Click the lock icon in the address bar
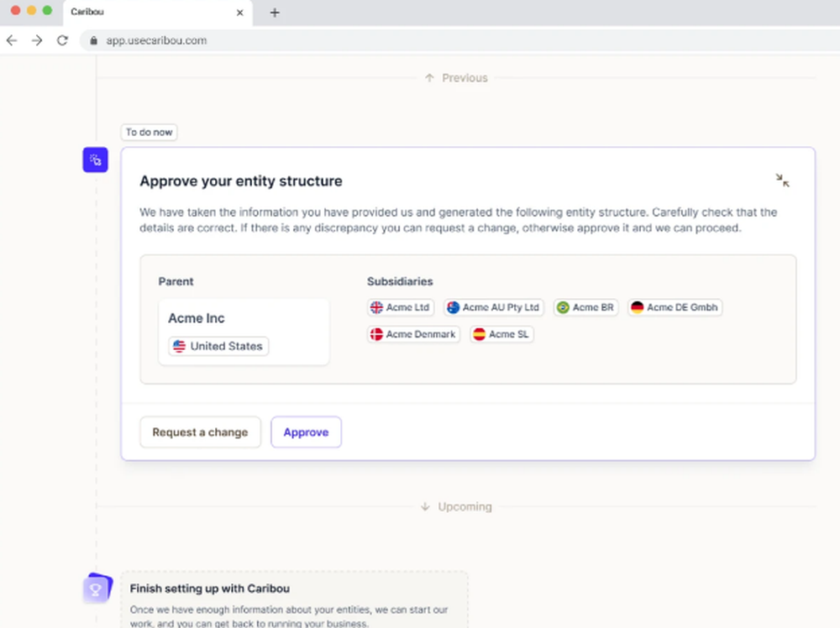 click(93, 40)
